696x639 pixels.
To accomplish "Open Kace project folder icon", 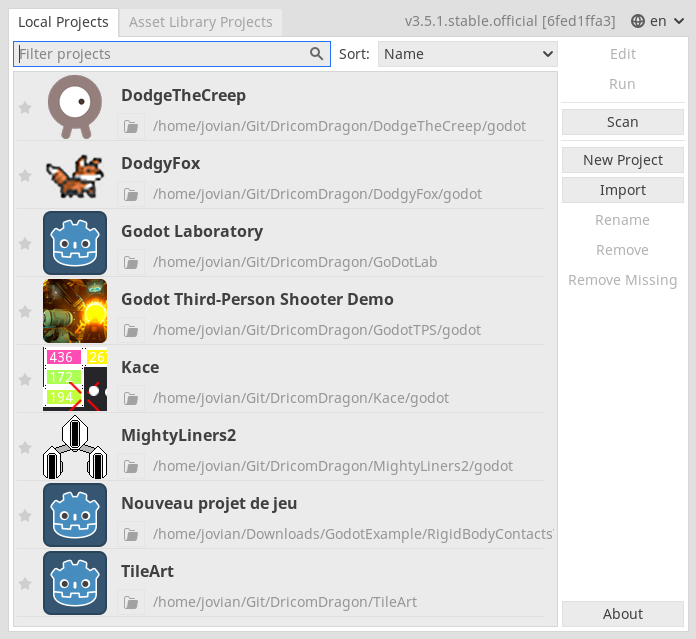I will (x=131, y=398).
